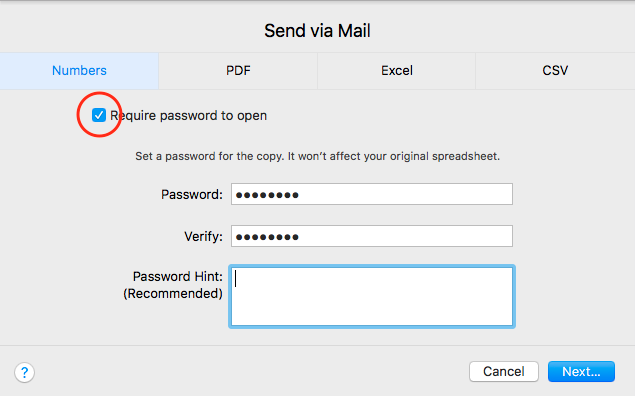Select the PDF export tab
Viewport: 635px width, 396px height.
[238, 70]
